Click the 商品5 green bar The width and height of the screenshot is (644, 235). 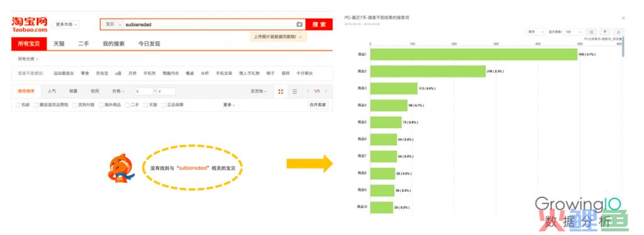[x=386, y=123]
